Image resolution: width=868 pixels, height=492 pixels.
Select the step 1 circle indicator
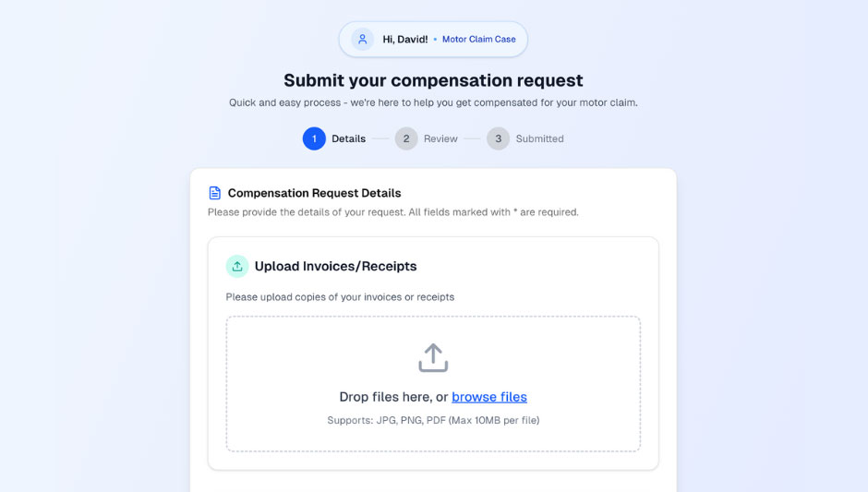[314, 138]
